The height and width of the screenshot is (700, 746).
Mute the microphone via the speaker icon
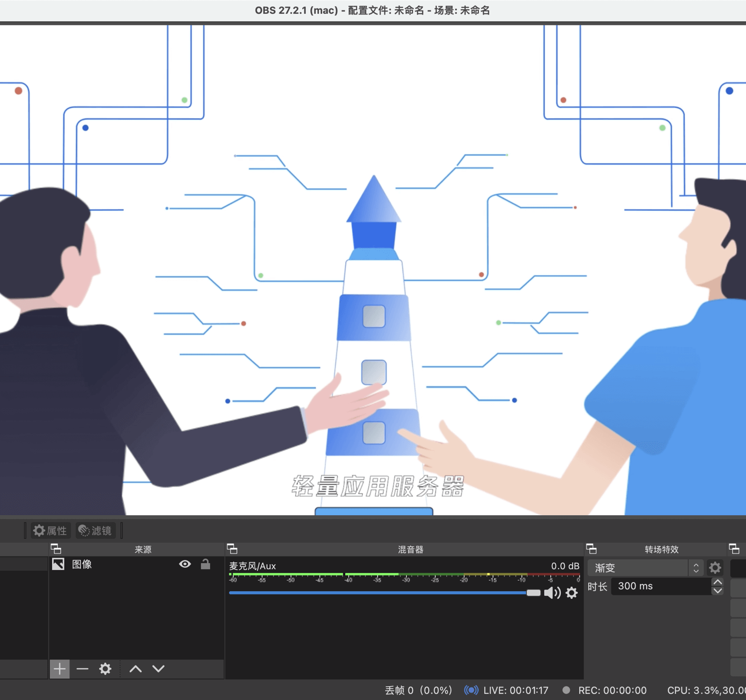(x=552, y=593)
